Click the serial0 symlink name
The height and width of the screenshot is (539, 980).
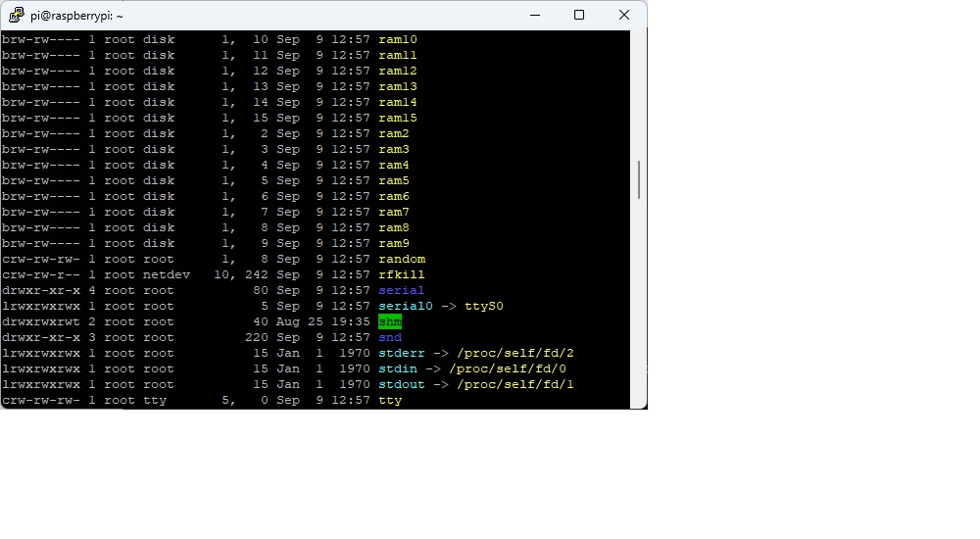(406, 306)
